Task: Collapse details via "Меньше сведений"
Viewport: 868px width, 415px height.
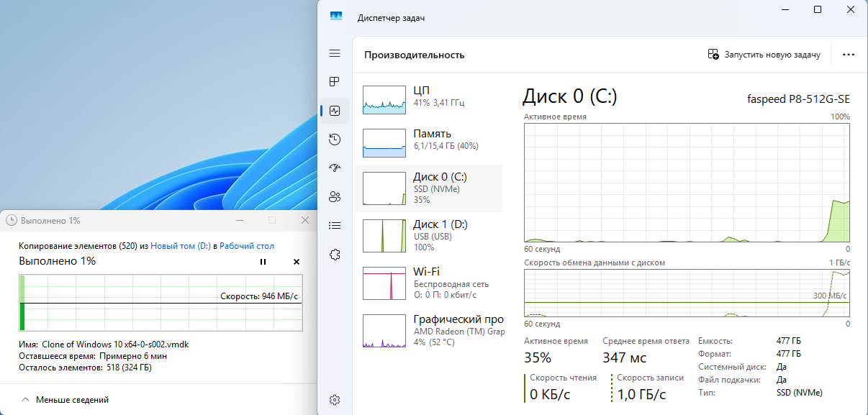Action: coord(66,400)
